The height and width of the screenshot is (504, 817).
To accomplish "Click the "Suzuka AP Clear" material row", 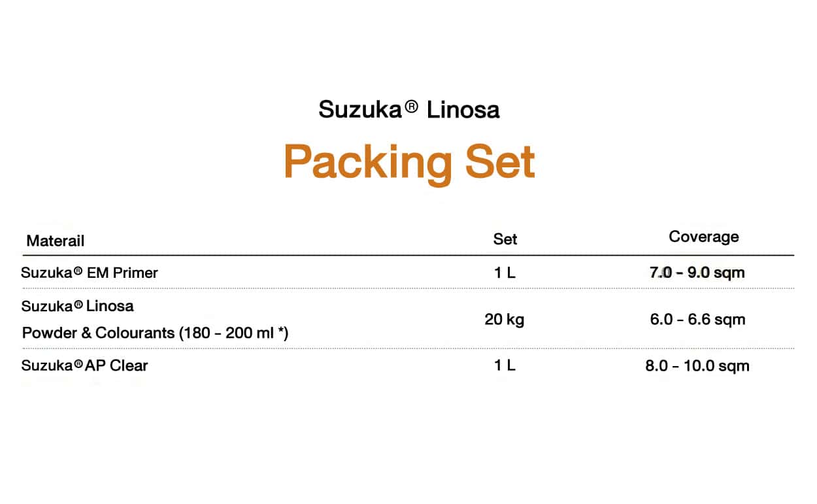I will [85, 365].
